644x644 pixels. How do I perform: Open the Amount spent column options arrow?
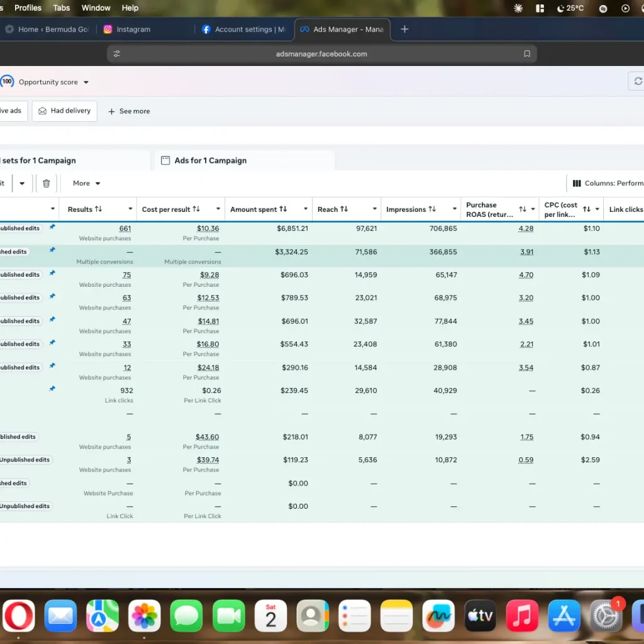click(x=306, y=209)
